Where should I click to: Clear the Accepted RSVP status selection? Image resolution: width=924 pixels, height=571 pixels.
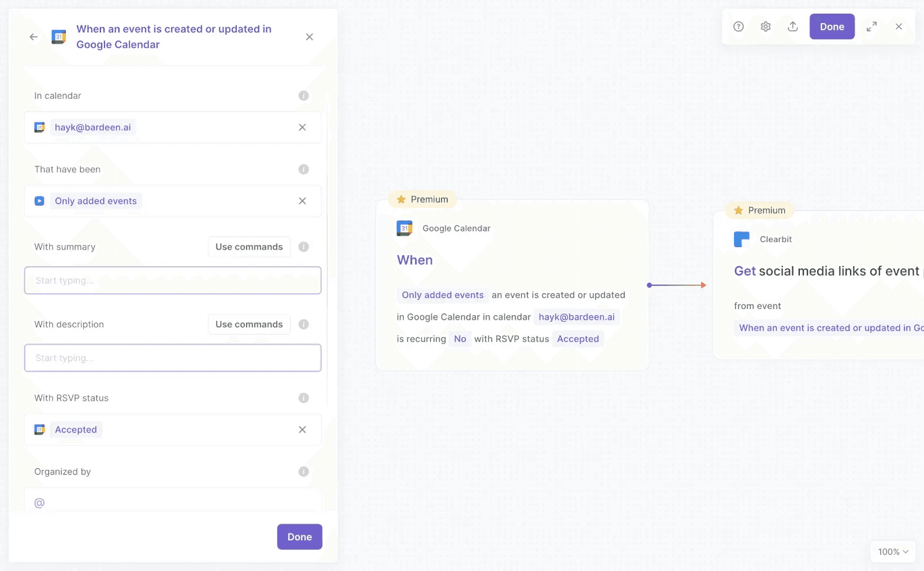point(303,430)
